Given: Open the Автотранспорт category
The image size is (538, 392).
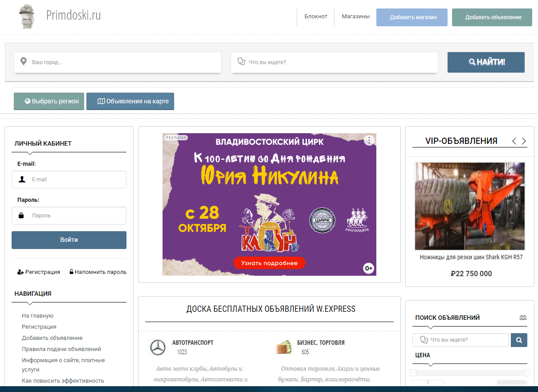Looking at the screenshot, I should click(x=193, y=343).
